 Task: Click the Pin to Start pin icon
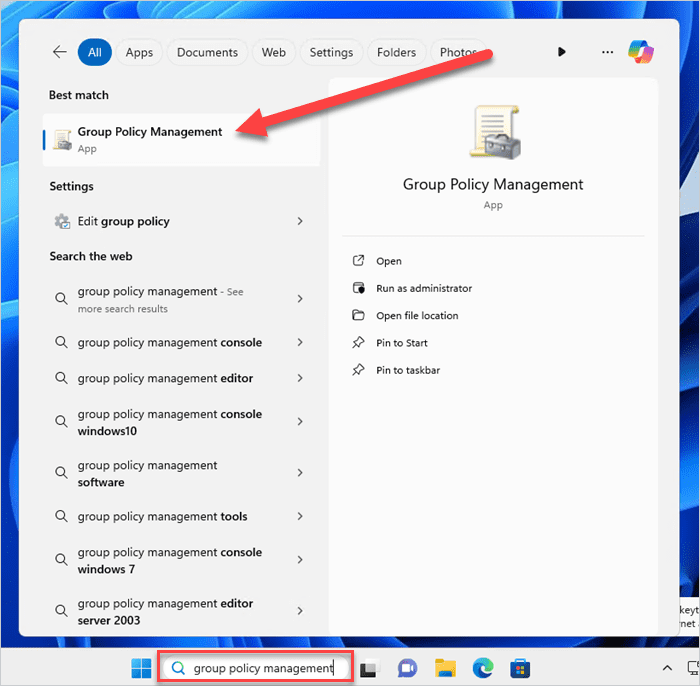tap(358, 342)
